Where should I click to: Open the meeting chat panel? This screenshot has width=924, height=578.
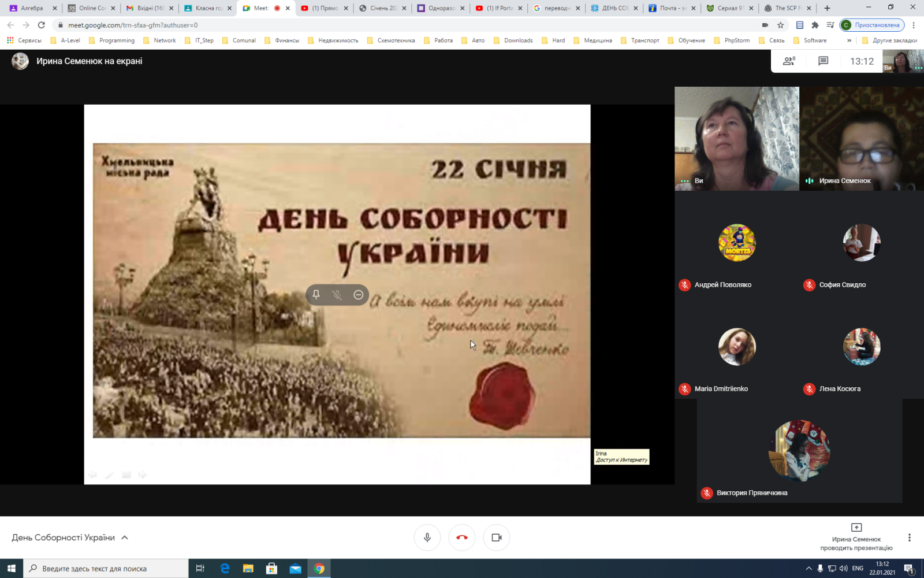tap(823, 61)
